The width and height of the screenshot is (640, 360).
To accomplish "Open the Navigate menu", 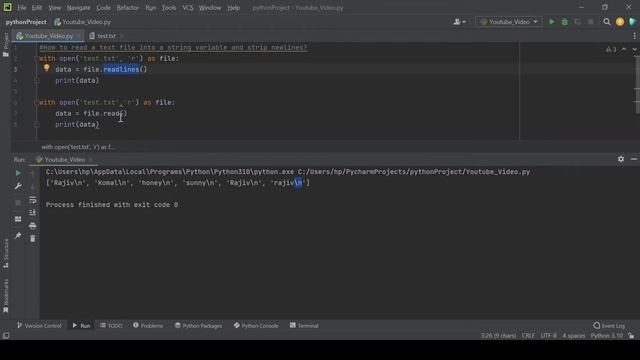I will [78, 8].
